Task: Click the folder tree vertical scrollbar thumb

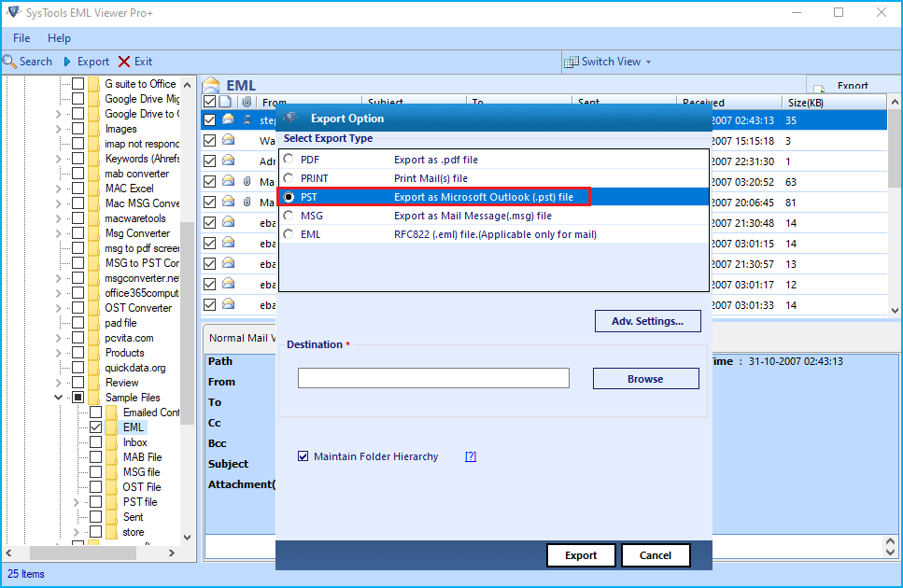Action: [187, 322]
